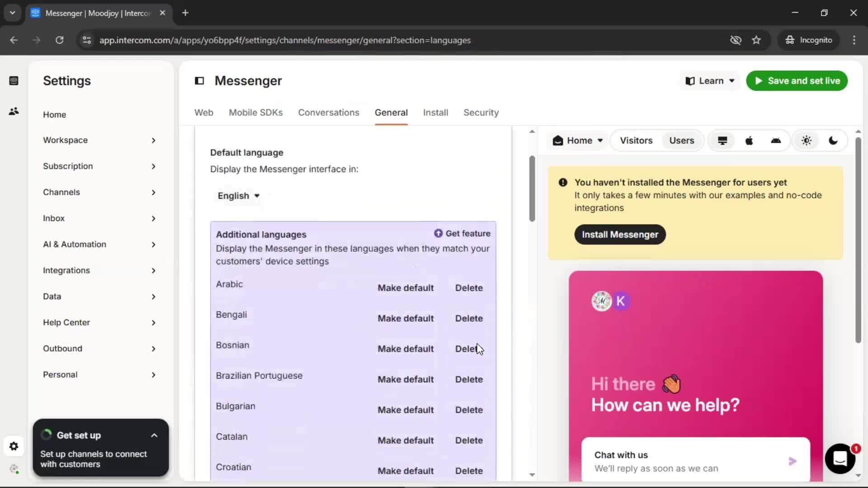Image resolution: width=868 pixels, height=488 pixels.
Task: Open the Intercom chat launcher bubble
Action: point(840,459)
